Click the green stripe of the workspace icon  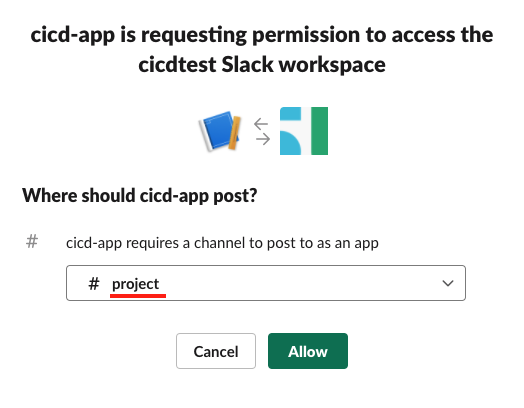tap(319, 131)
